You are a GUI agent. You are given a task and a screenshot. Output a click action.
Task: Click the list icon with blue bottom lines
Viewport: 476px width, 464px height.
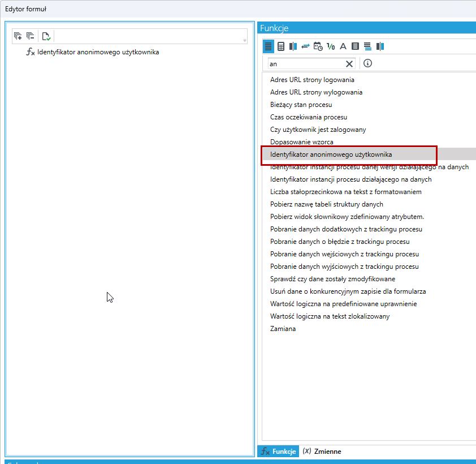tap(367, 46)
